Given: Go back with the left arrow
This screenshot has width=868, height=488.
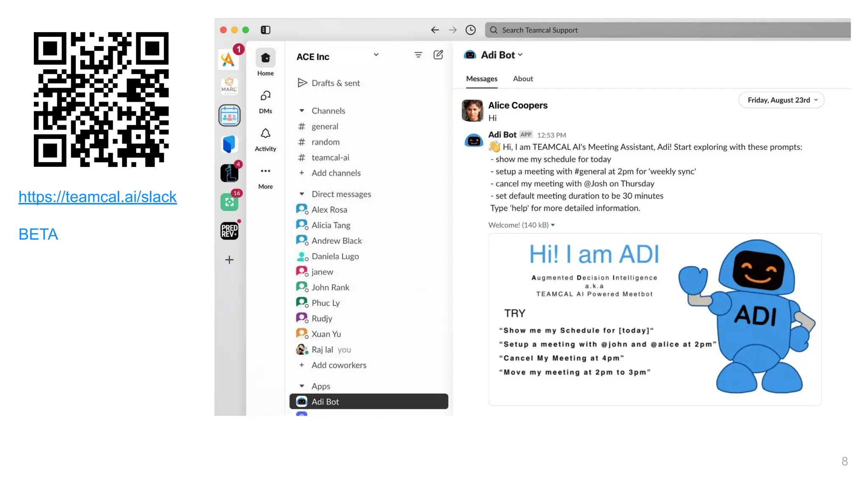Looking at the screenshot, I should [x=435, y=30].
